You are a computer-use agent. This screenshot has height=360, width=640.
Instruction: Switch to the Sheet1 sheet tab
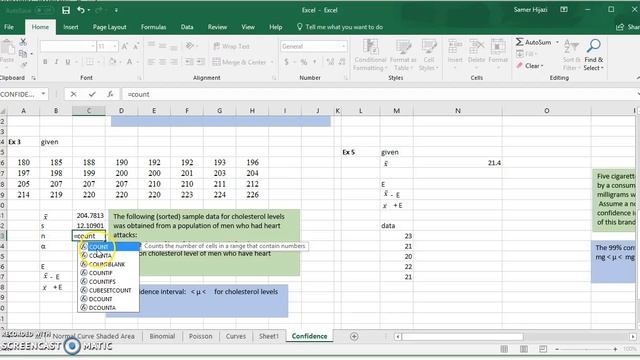pyautogui.click(x=269, y=336)
